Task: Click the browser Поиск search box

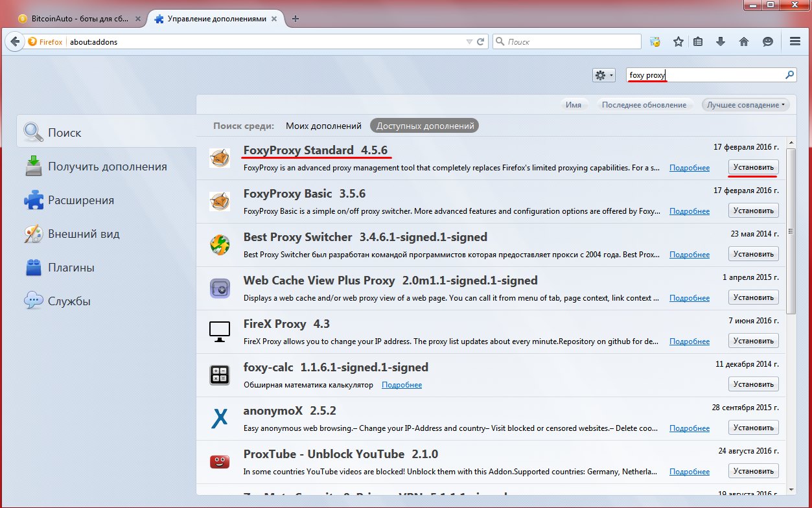Action: pyautogui.click(x=567, y=41)
